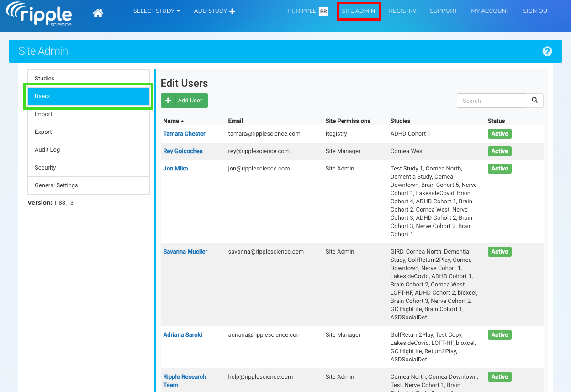Open the help question mark icon
This screenshot has width=571, height=392.
[x=547, y=51]
